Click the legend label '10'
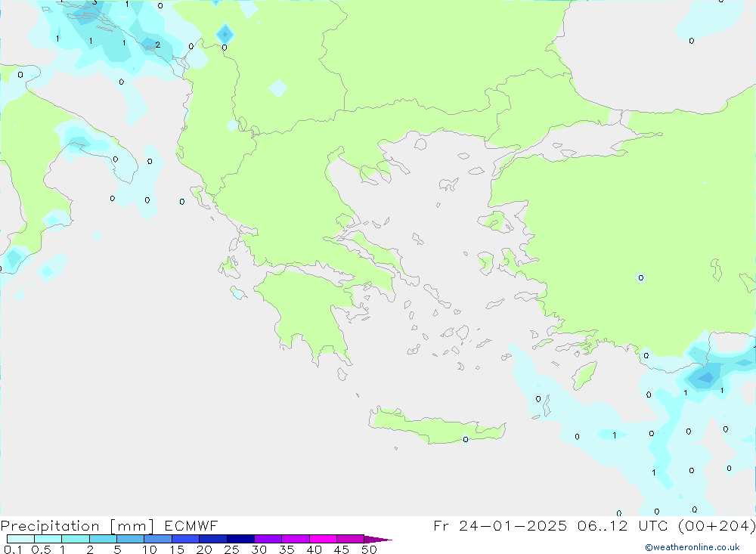This screenshot has width=756, height=554. click(x=150, y=549)
